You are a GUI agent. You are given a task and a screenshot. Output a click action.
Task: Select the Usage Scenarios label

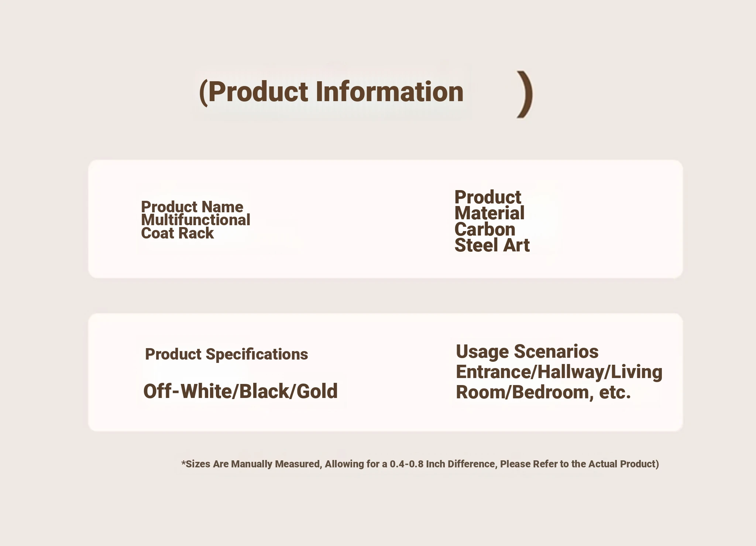[x=527, y=351]
